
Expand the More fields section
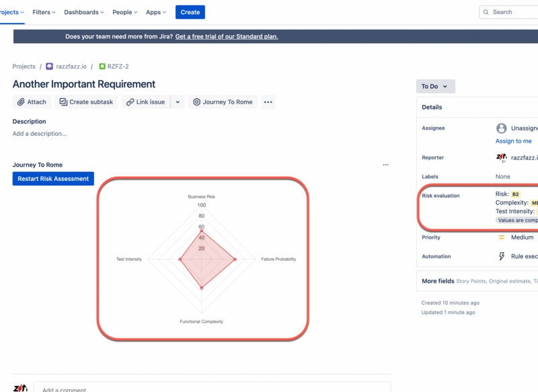(x=438, y=281)
